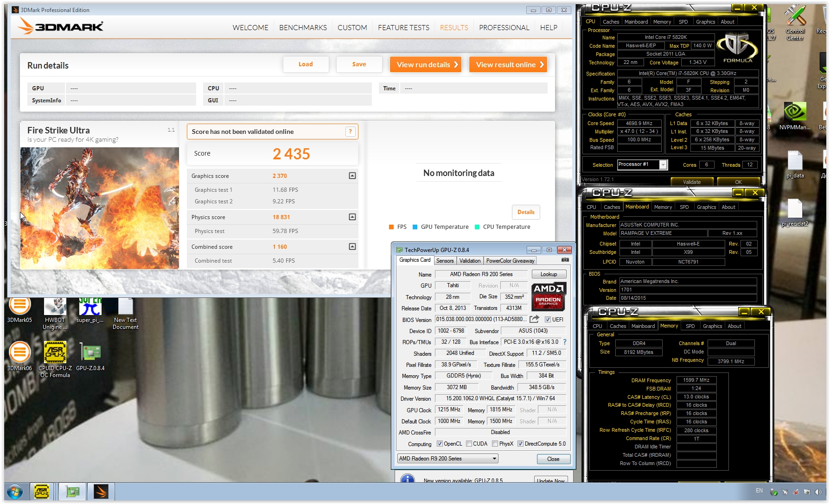Open the PROFESSIONAL tab in 3DMark
This screenshot has width=830, height=504.
[x=504, y=28]
